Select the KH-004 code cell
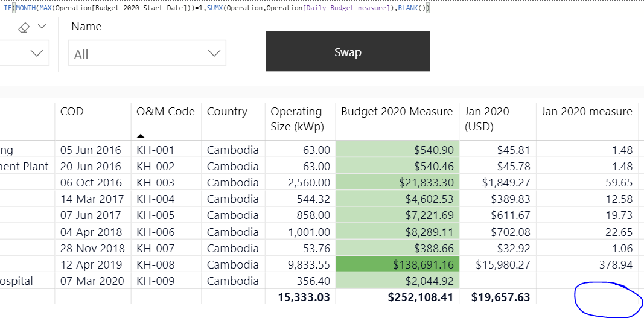Viewport: 644px width, 318px height. pos(155,199)
